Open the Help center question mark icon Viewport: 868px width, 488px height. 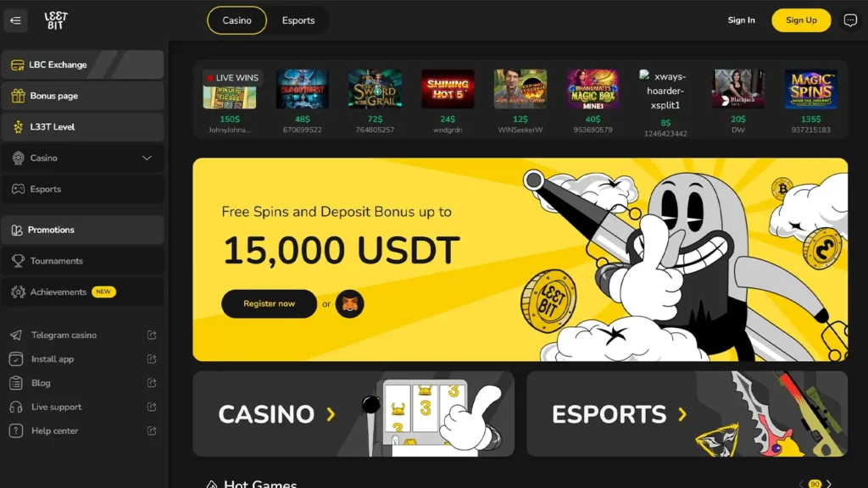[16, 430]
